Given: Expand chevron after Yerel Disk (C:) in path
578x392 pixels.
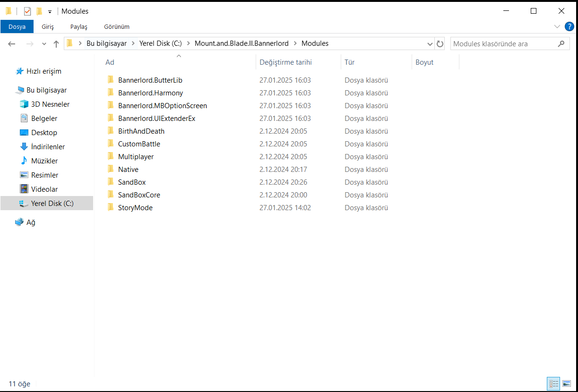Looking at the screenshot, I should pyautogui.click(x=188, y=43).
